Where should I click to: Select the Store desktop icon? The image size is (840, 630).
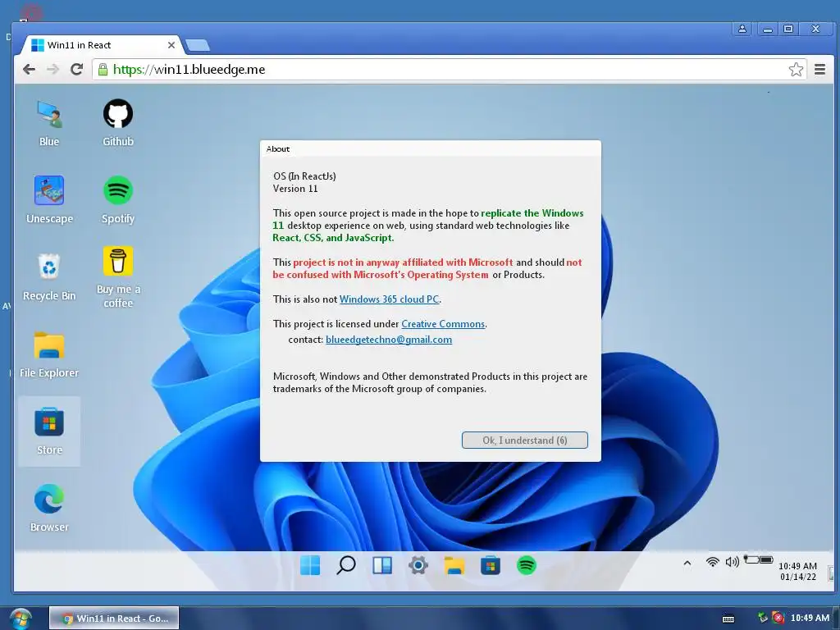tap(49, 431)
